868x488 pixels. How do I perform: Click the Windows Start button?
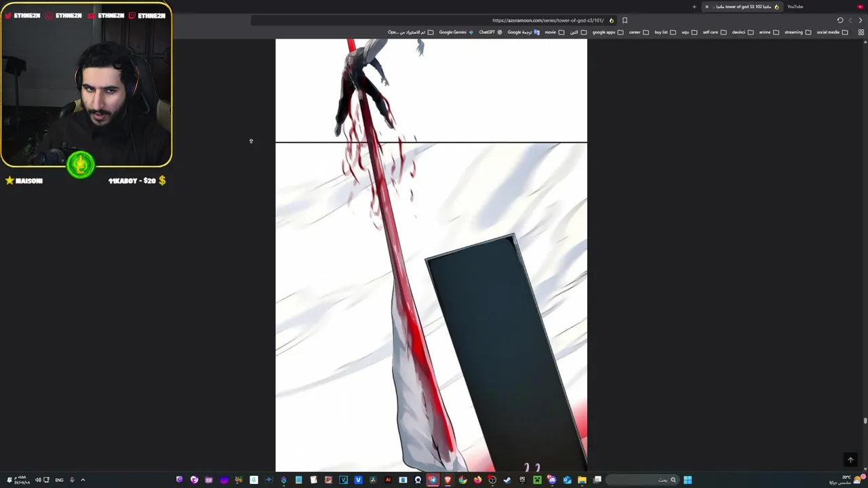click(x=688, y=480)
